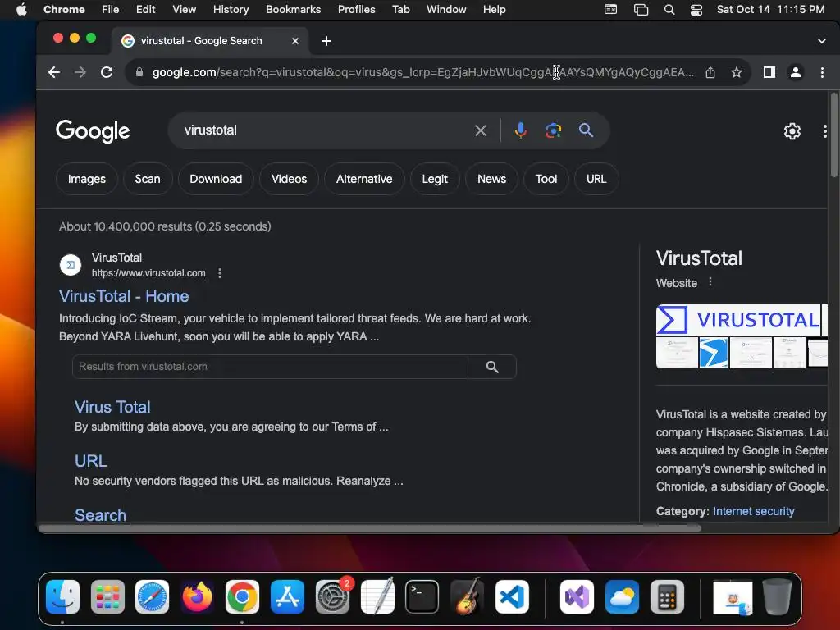Share this page using the share icon
Screen dimensions: 840x630
click(x=710, y=72)
